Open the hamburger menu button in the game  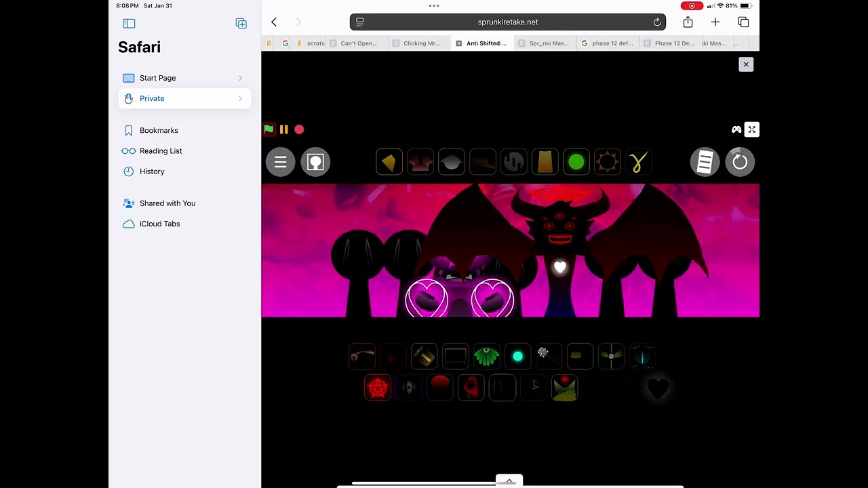pyautogui.click(x=280, y=162)
